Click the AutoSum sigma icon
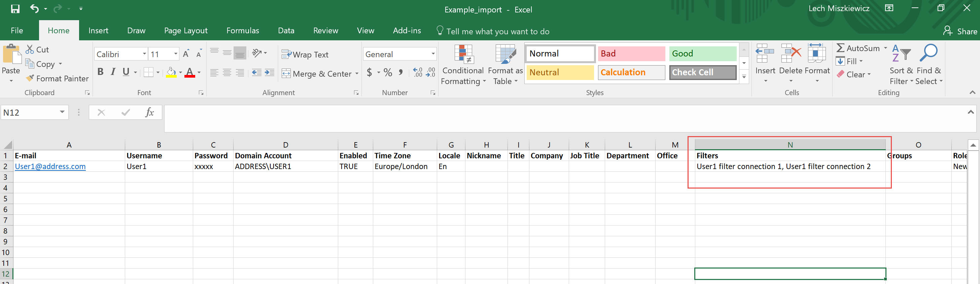 coord(840,48)
